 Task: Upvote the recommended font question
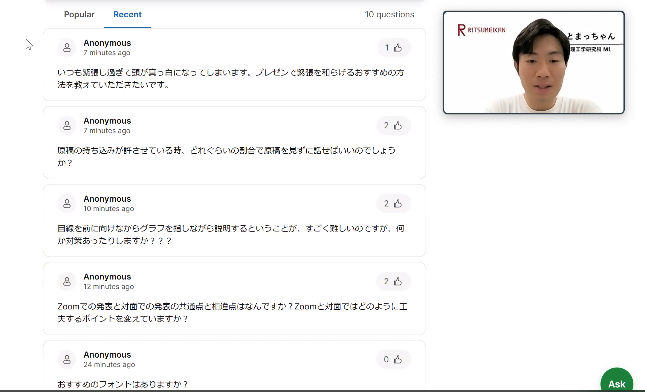394,360
